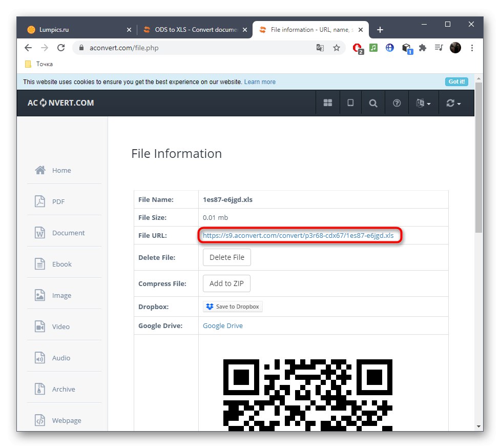Open the Chrome three-dot menu
Viewport: 500px width, 448px height.
pyautogui.click(x=472, y=48)
